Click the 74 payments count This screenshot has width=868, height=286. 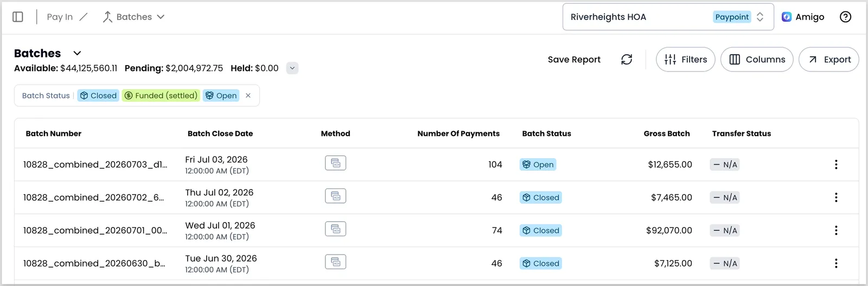pyautogui.click(x=497, y=231)
